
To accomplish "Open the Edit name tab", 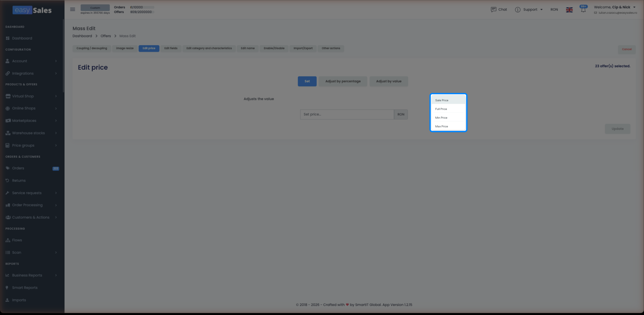I will pos(248,48).
